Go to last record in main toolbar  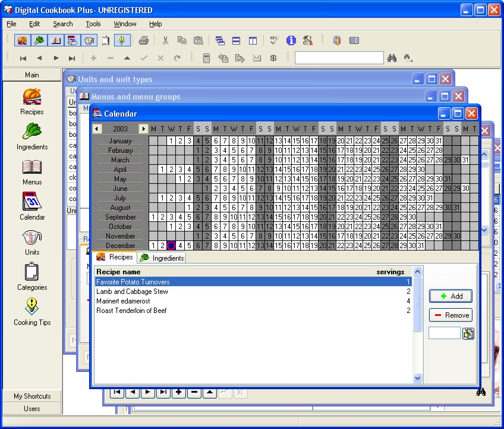pos(72,58)
